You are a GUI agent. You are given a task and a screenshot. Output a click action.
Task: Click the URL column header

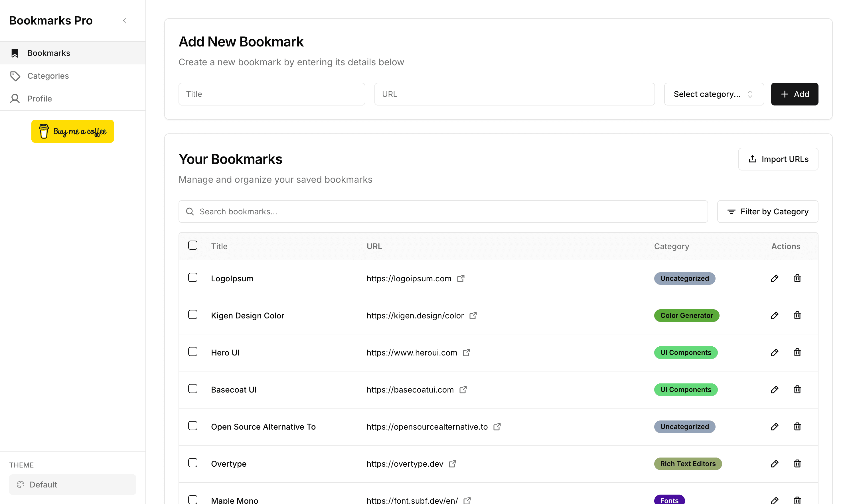[374, 246]
